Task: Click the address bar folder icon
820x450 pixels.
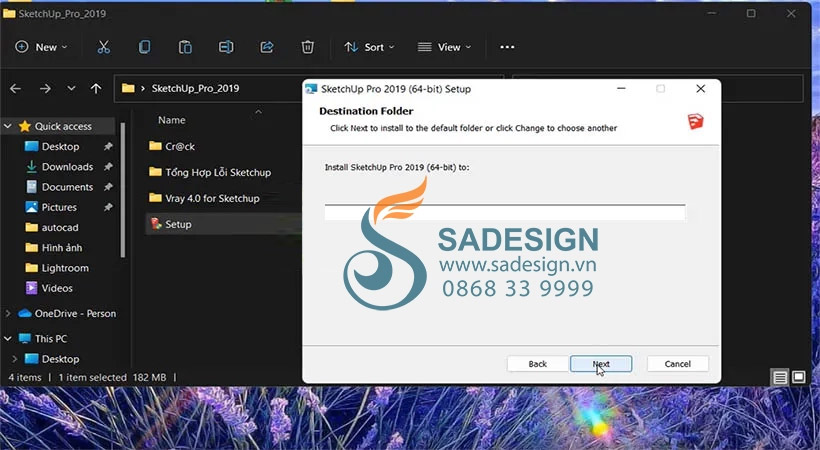Action: 128,88
